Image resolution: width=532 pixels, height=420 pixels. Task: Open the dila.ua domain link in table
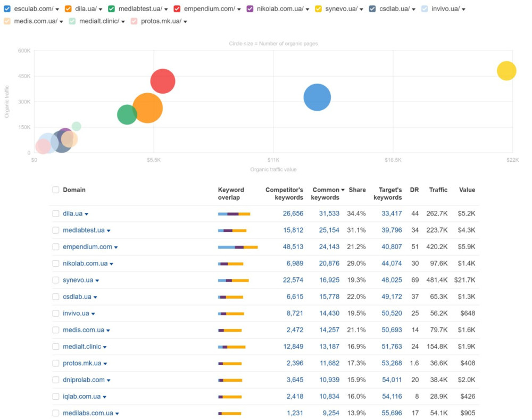[72, 213]
